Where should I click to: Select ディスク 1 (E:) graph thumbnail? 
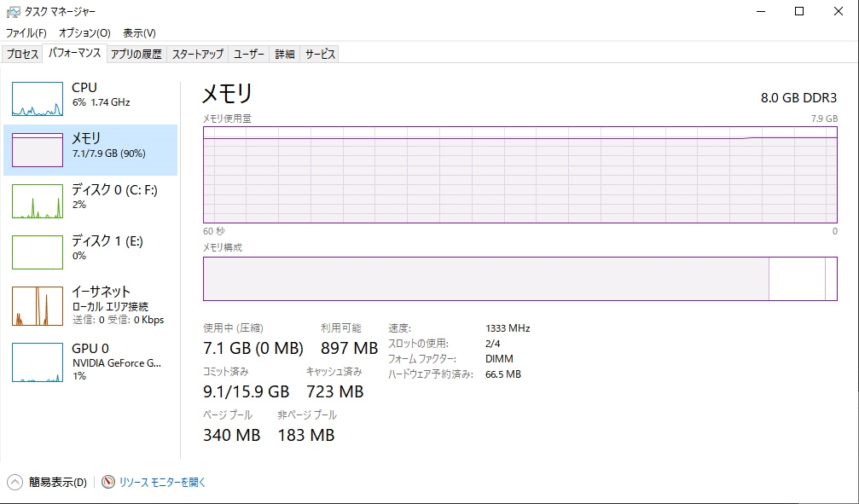[x=38, y=252]
